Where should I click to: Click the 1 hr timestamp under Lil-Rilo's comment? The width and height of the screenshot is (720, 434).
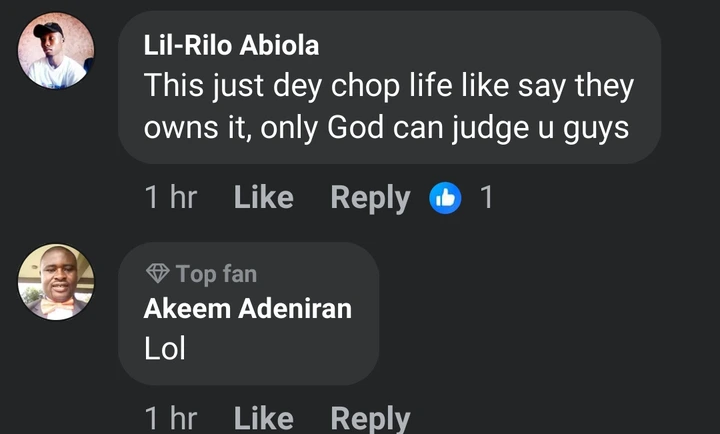pyautogui.click(x=171, y=197)
